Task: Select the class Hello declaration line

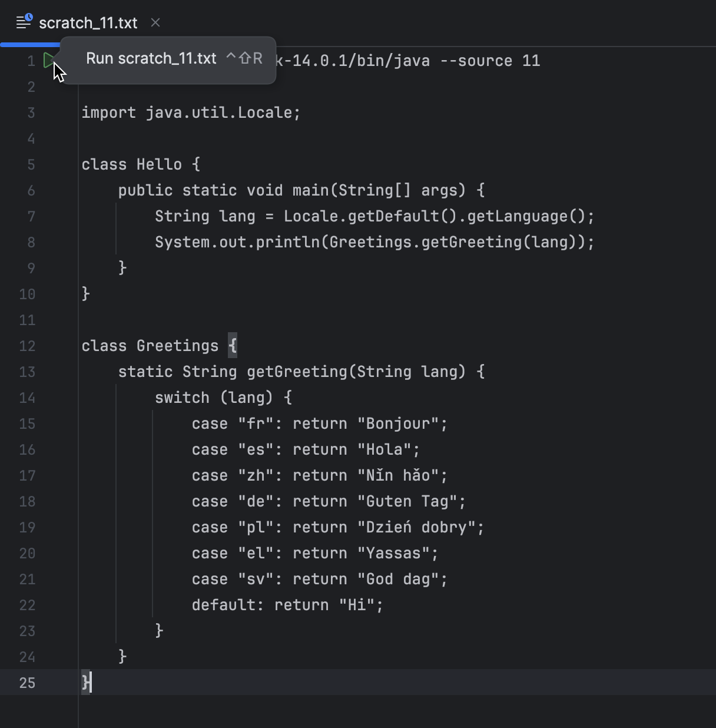Action: [x=140, y=164]
